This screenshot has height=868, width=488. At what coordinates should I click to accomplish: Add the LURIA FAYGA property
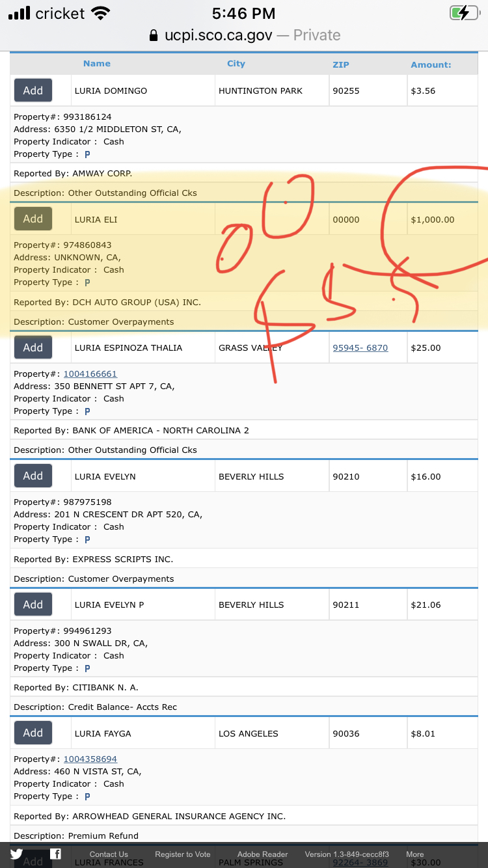point(33,733)
